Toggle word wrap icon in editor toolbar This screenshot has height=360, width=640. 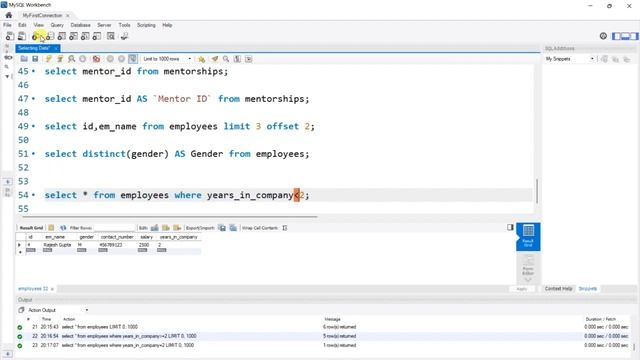click(x=249, y=59)
